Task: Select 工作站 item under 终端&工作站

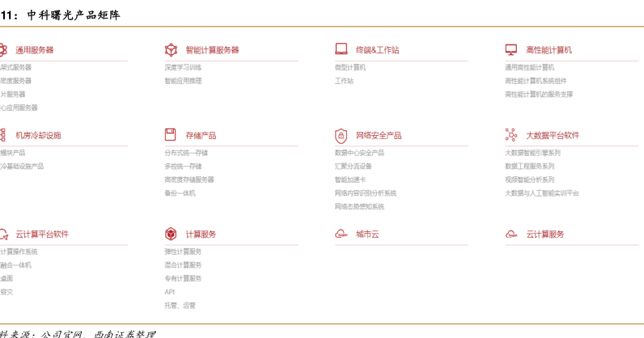Action: pyautogui.click(x=344, y=81)
